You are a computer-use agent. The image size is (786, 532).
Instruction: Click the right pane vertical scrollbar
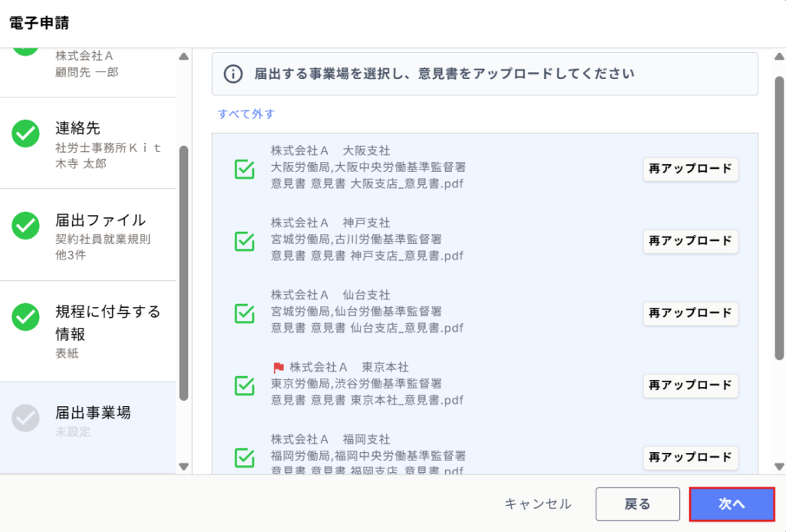pyautogui.click(x=779, y=218)
